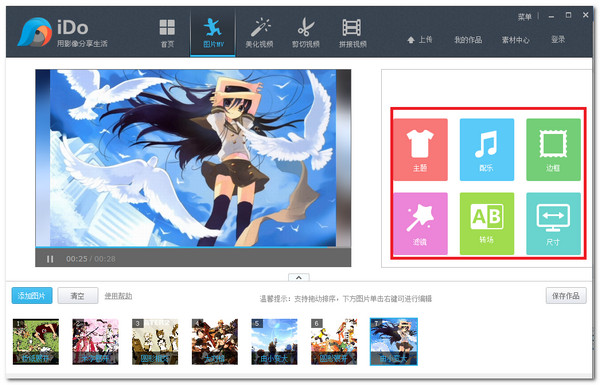Click the 添加图片 button
Viewport: 600px width, 385px height.
tap(32, 296)
